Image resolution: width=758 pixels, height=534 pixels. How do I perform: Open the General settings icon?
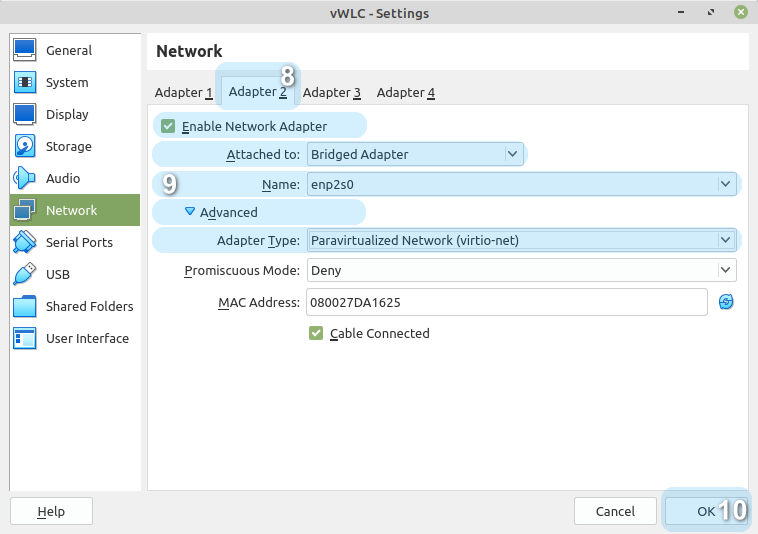pos(25,50)
